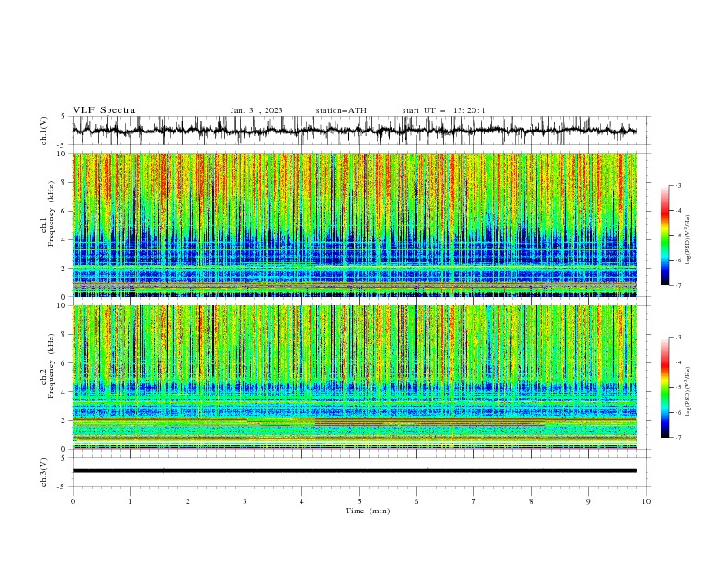The height and width of the screenshot is (563, 728).
Task: Select the "Time (min)" axis title
Action: tap(368, 511)
